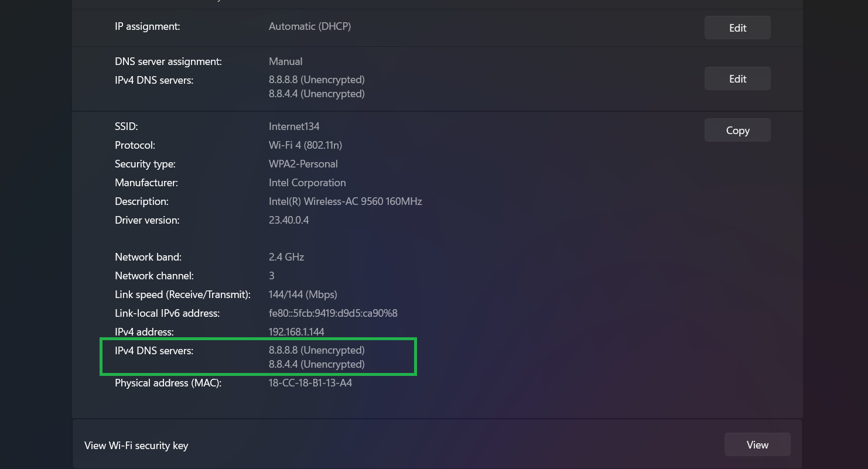Click the 'DNS server assignment:' label
Image resolution: width=868 pixels, height=469 pixels.
pyautogui.click(x=168, y=61)
